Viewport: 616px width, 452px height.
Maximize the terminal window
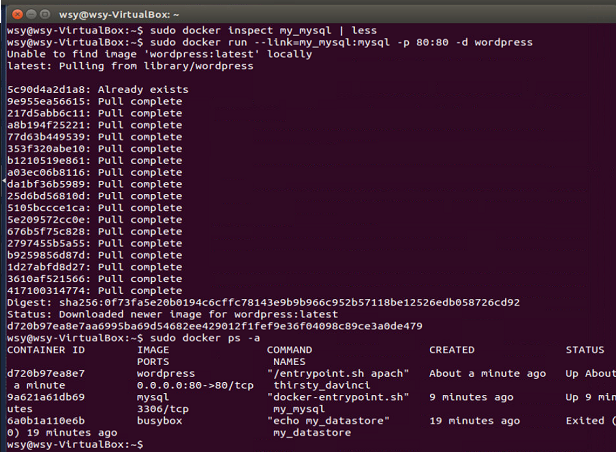[45, 15]
